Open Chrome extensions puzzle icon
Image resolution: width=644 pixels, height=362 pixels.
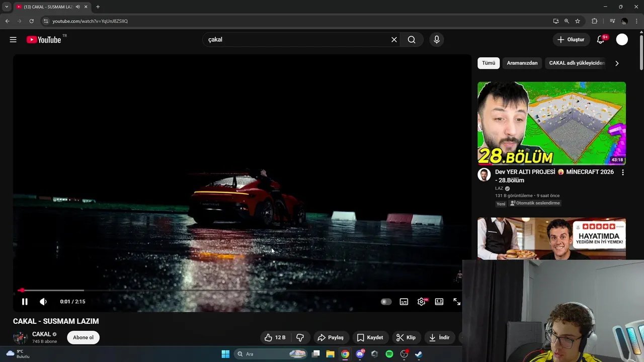coord(594,21)
